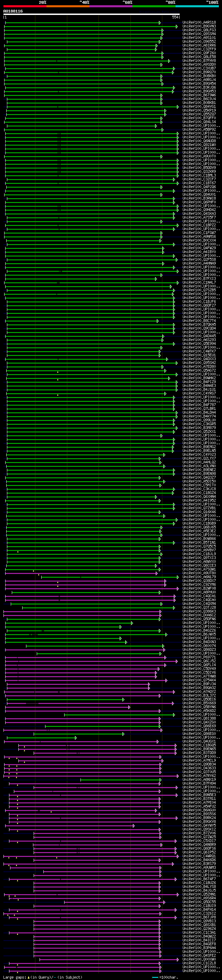This screenshot has height=980, width=222.
Task: Select the UniRef100_Q9FZ60 label
Action: coord(199,53)
